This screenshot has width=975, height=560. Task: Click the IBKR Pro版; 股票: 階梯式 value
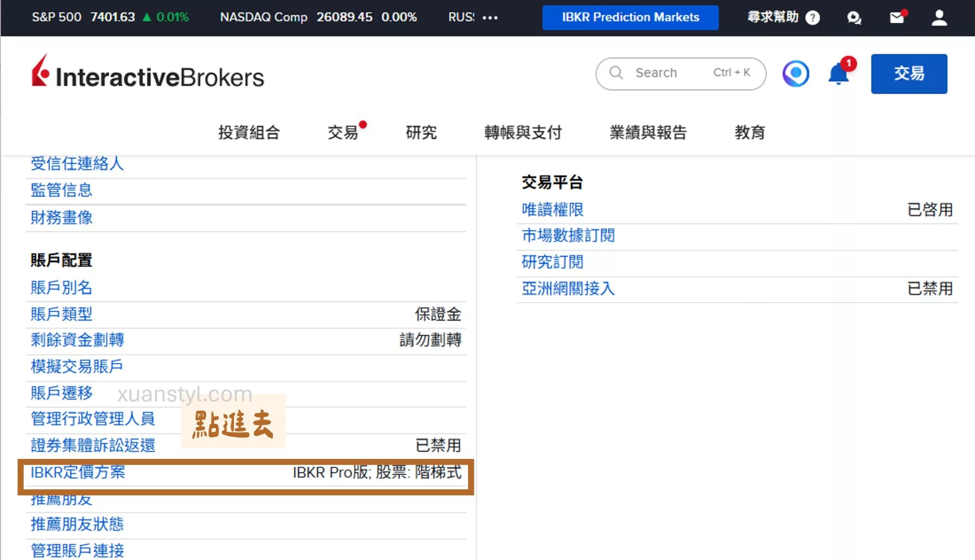click(377, 473)
